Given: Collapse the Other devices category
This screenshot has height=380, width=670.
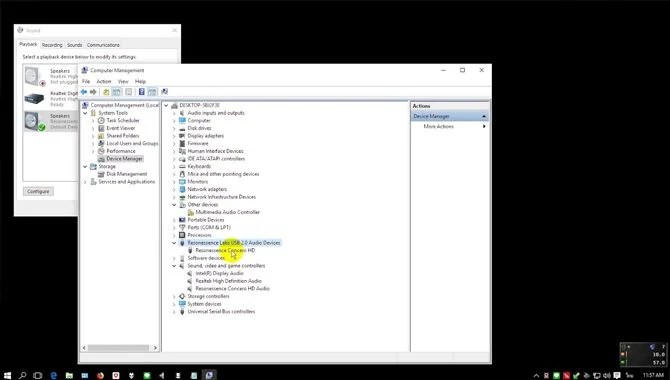Looking at the screenshot, I should pyautogui.click(x=174, y=205).
